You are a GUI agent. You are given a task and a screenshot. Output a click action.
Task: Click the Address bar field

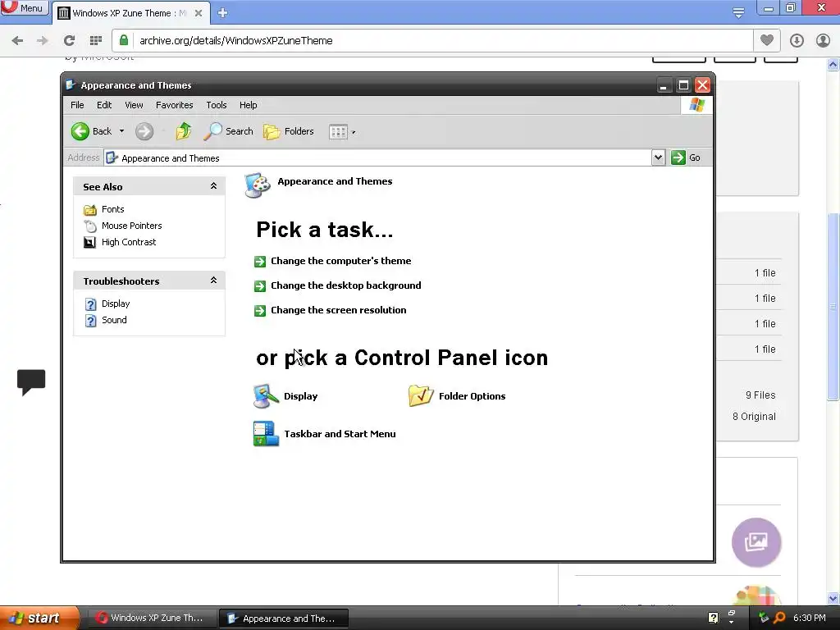pyautogui.click(x=377, y=158)
